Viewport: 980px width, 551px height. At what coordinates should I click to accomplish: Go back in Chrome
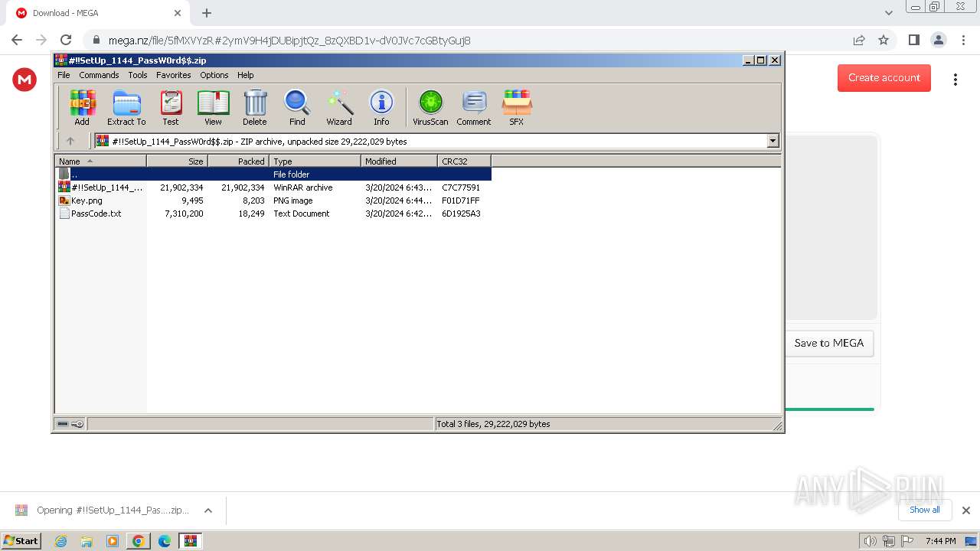click(17, 40)
